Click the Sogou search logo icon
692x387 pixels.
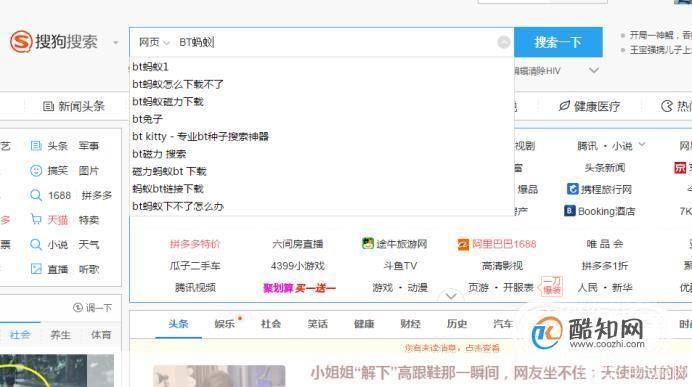pyautogui.click(x=21, y=42)
